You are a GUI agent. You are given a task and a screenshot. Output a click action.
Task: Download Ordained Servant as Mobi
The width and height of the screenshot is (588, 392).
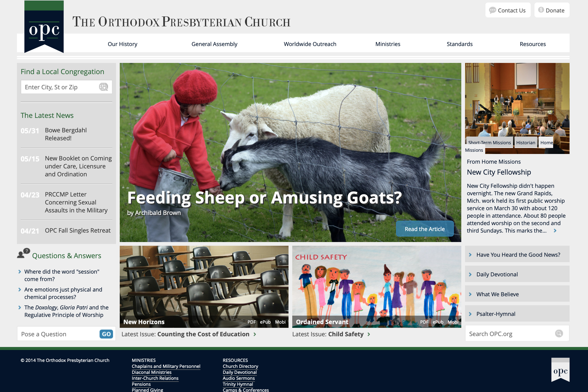click(453, 322)
